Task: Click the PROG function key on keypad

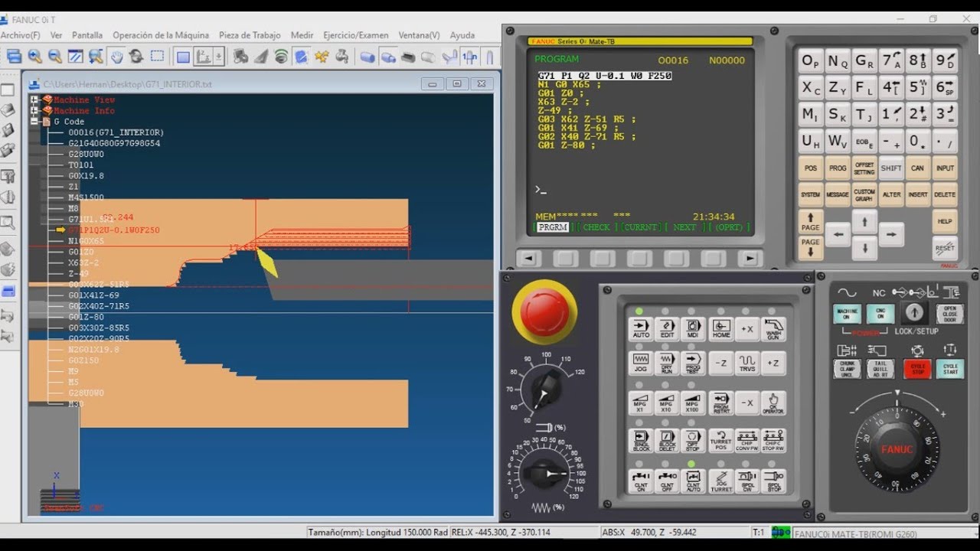Action: point(838,168)
